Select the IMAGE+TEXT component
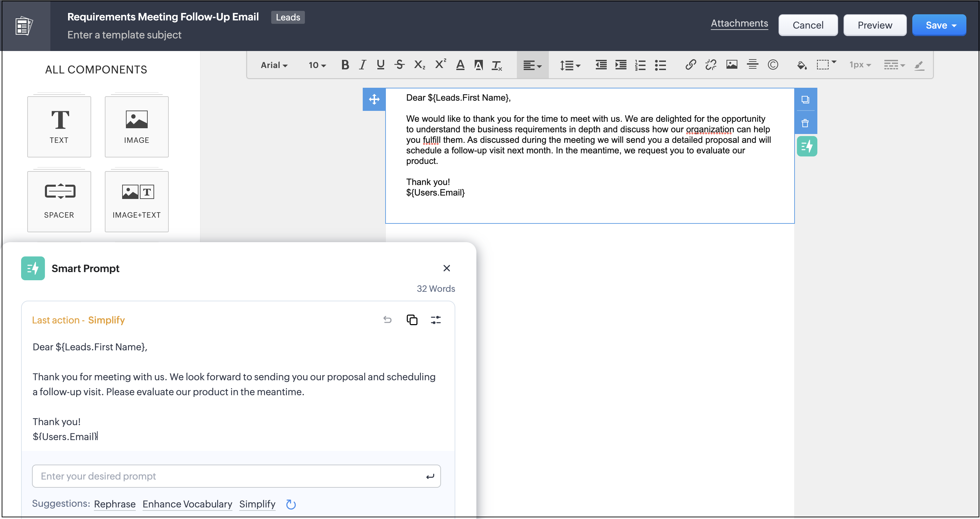The image size is (980, 519). (136, 202)
